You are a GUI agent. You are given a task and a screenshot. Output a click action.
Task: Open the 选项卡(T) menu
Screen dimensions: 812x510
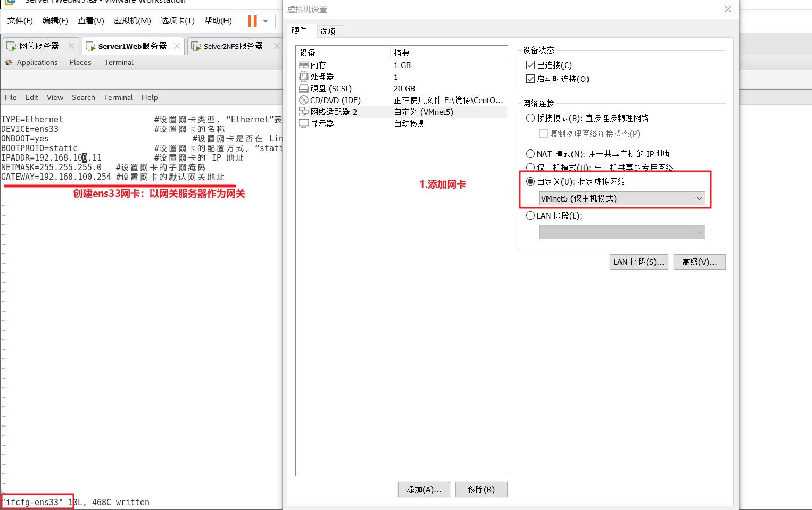178,21
